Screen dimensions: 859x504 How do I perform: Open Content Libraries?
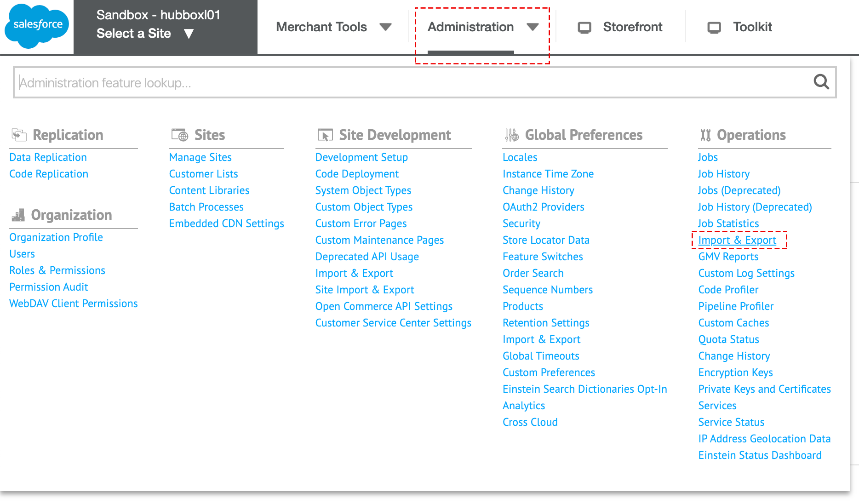tap(209, 190)
